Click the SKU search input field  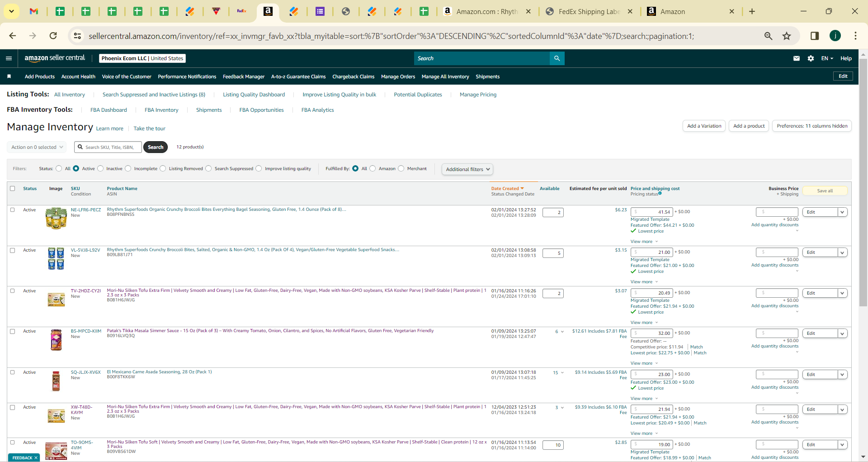tap(108, 147)
